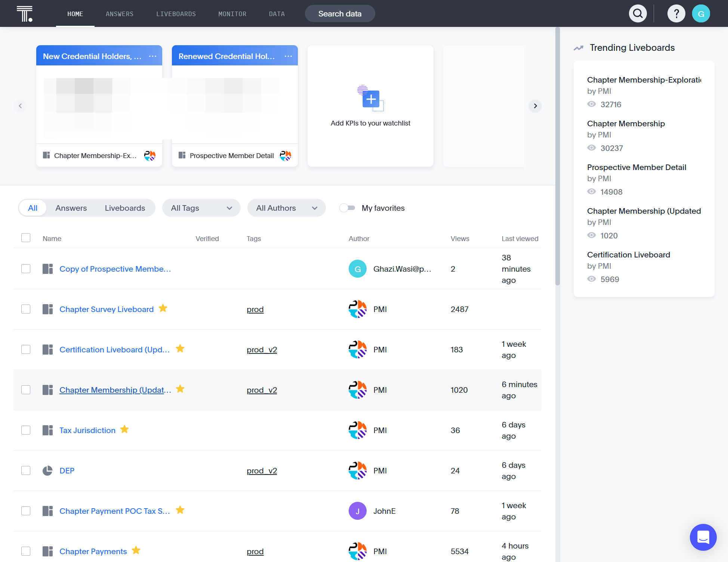
Task: Select checkbox for Chapter Survey Liveboard row
Action: (26, 309)
